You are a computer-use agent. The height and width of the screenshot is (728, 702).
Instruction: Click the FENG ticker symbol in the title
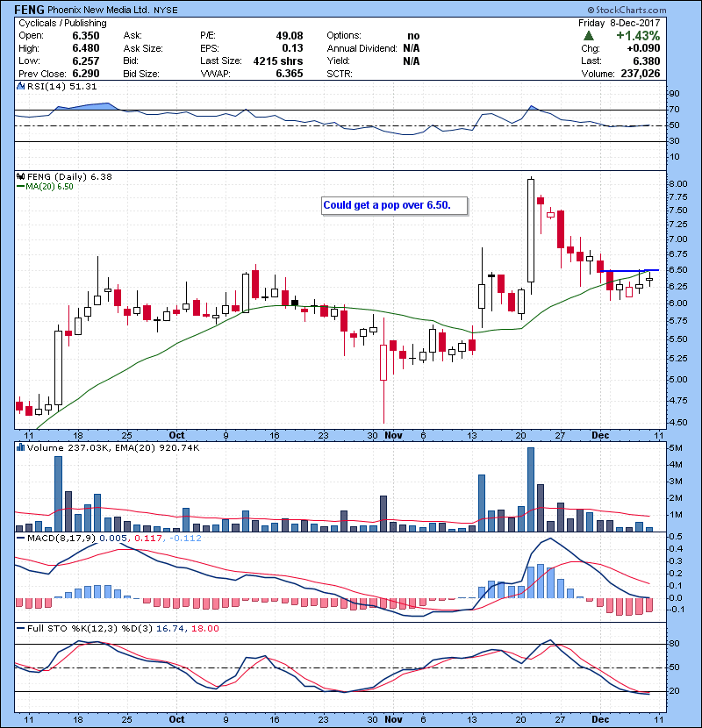pos(29,10)
